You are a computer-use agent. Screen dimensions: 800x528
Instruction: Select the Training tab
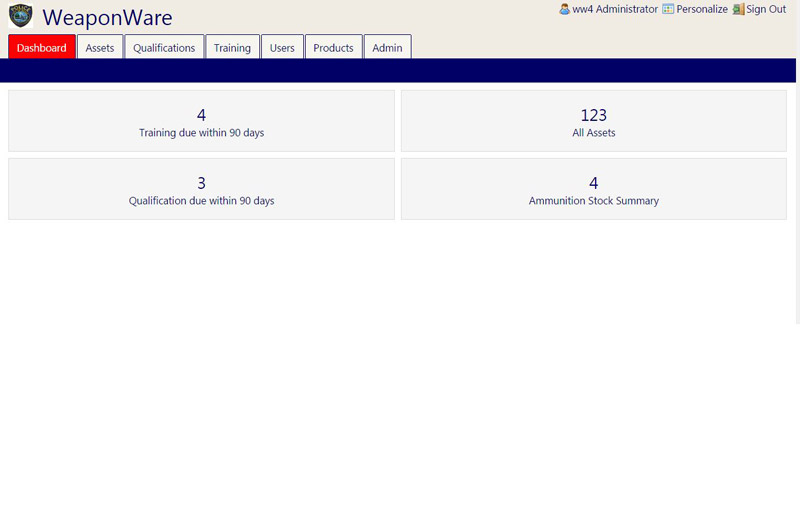tap(232, 47)
